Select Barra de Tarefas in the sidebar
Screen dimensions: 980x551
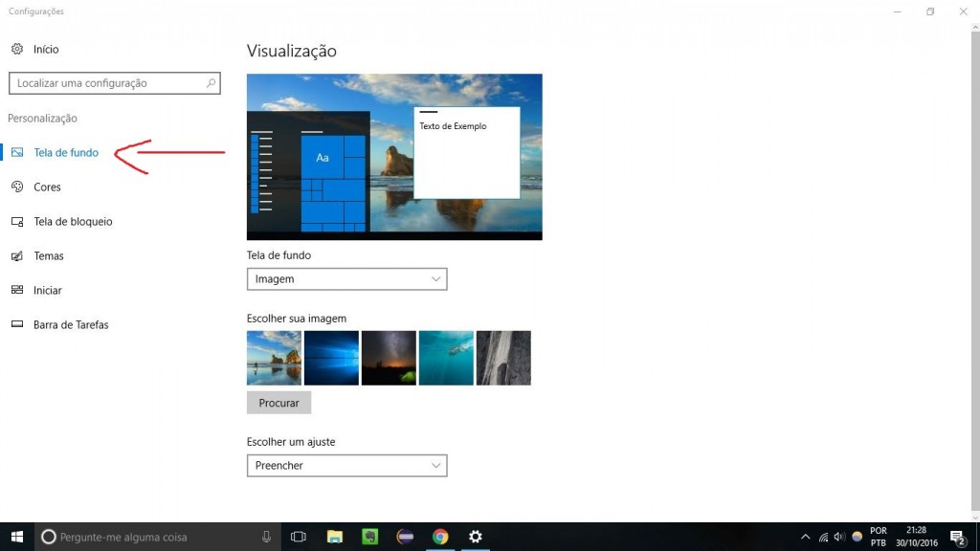71,324
